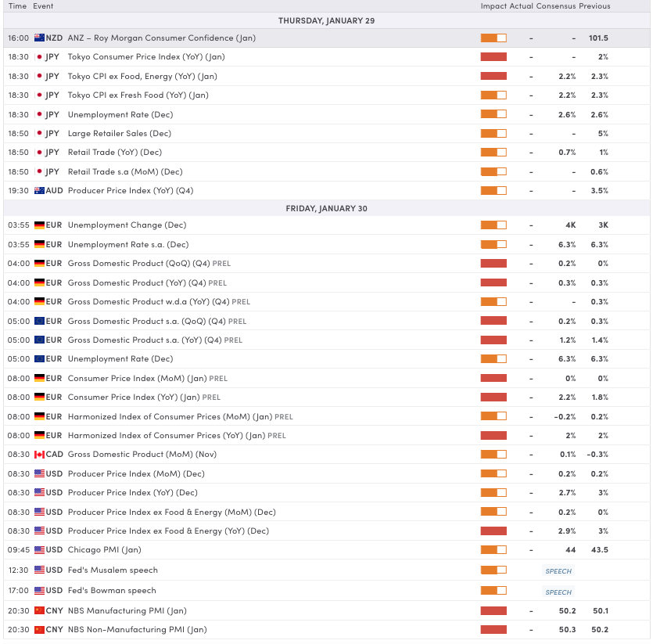Click consensus 4K for Unemployment Change (Dec)

[x=571, y=225]
